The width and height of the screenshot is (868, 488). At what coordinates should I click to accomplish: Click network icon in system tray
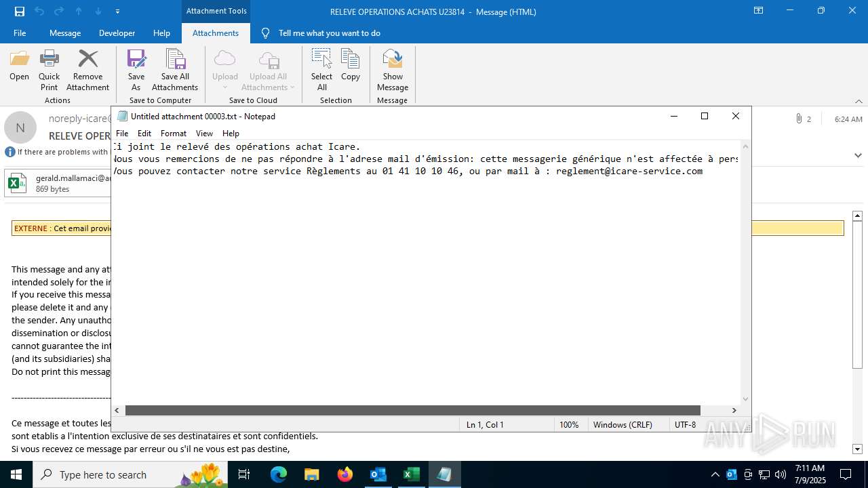coord(764,474)
